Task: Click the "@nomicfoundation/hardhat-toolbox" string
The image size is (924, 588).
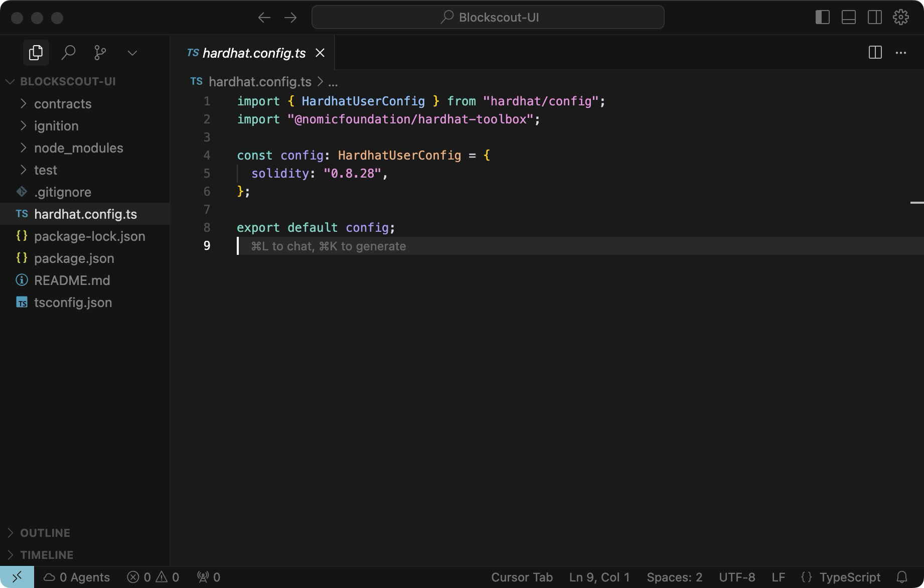Action: click(410, 119)
